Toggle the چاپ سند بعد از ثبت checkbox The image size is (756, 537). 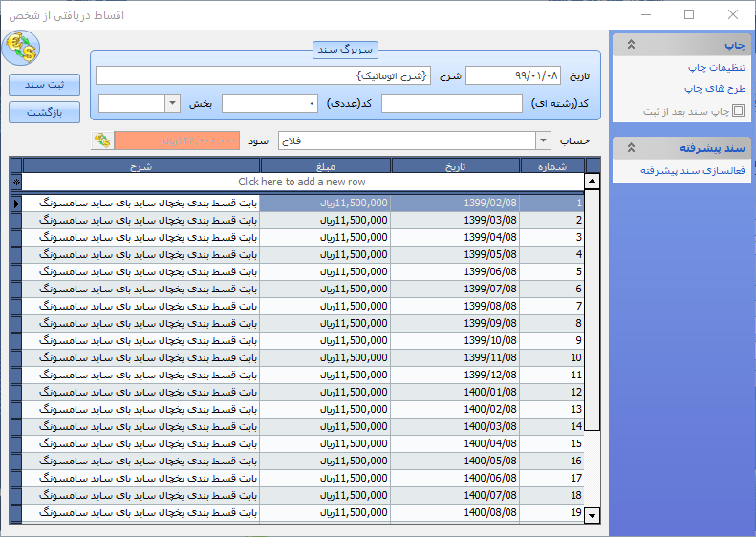click(738, 111)
